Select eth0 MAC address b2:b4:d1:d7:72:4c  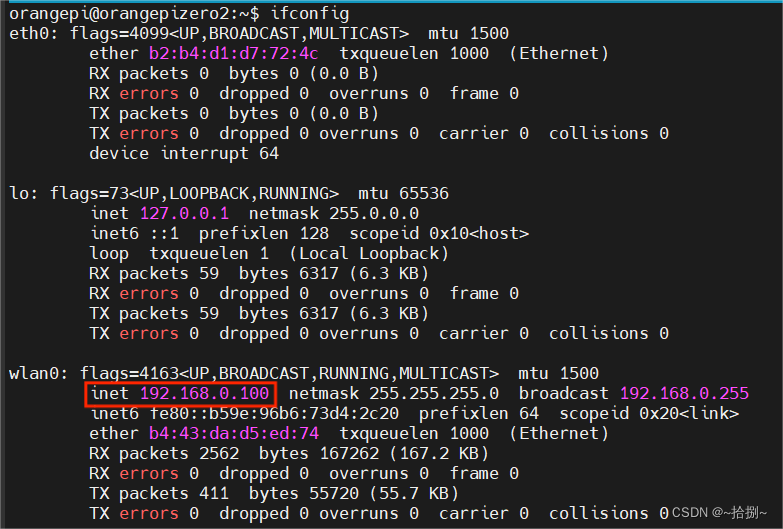pyautogui.click(x=233, y=53)
